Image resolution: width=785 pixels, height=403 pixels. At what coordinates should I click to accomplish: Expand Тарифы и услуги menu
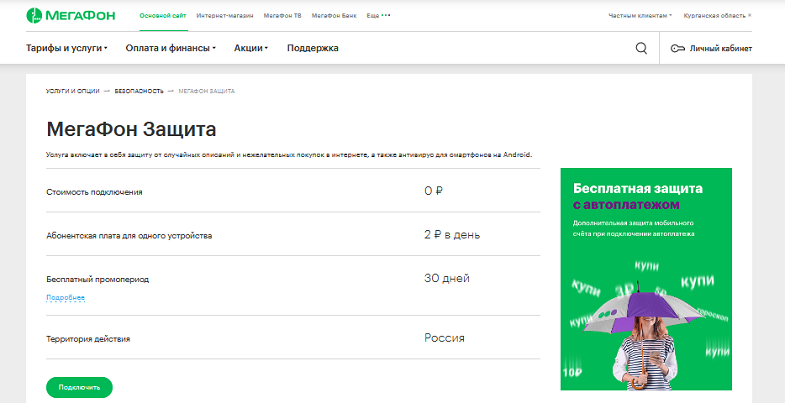coord(67,48)
